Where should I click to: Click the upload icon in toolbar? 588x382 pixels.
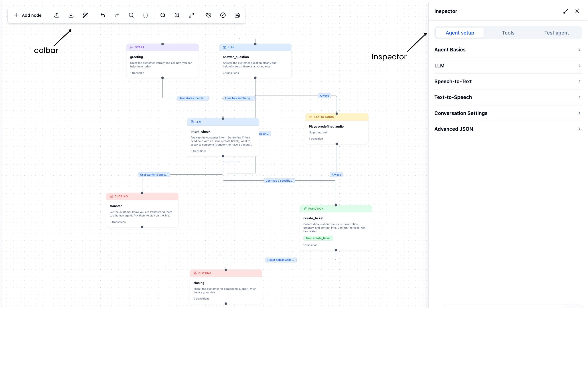57,15
